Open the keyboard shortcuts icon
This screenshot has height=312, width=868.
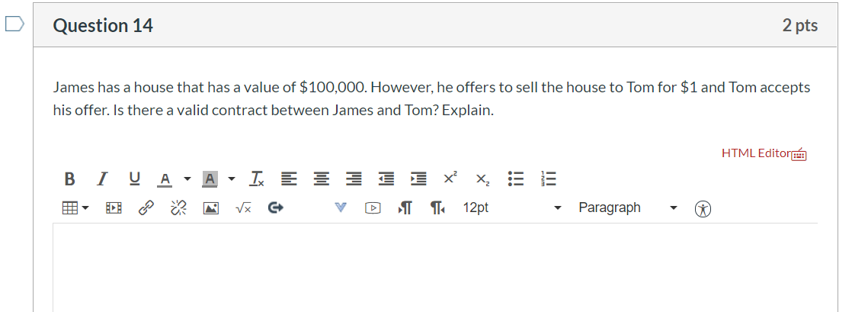pos(799,155)
